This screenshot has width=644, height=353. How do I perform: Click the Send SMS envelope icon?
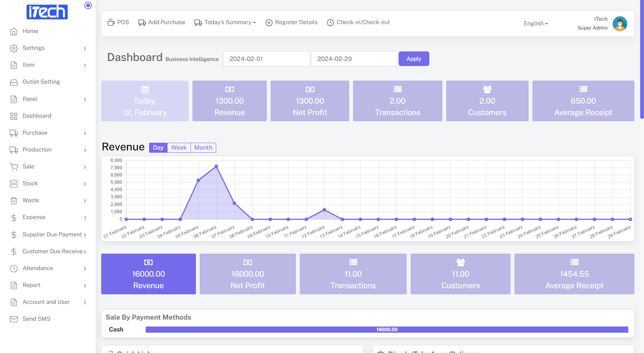click(x=14, y=319)
